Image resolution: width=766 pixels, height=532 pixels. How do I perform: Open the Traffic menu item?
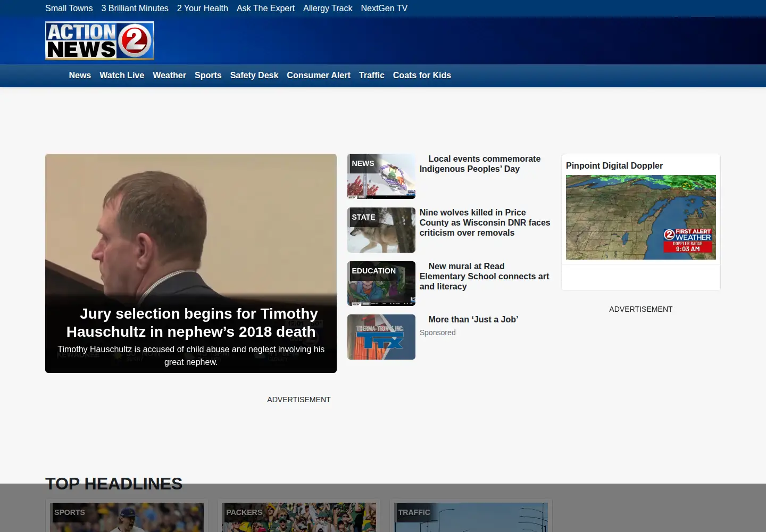(372, 76)
